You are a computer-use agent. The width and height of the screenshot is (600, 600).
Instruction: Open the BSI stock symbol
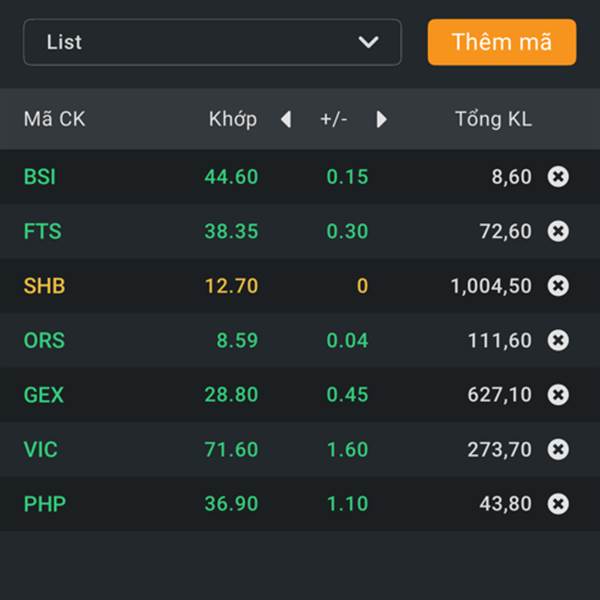[x=40, y=176]
